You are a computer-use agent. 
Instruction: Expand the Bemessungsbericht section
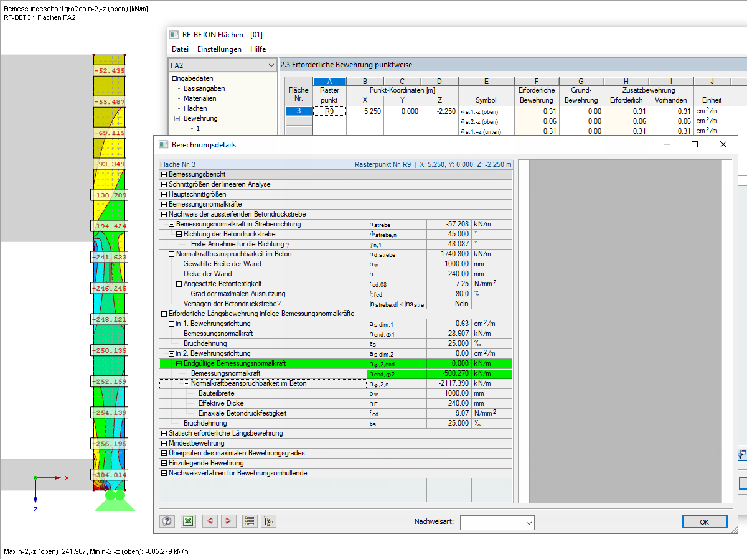[164, 174]
